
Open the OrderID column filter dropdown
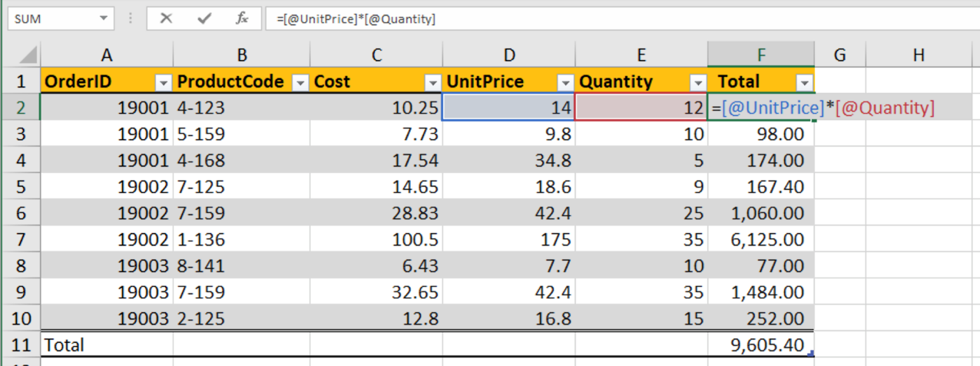coord(163,82)
